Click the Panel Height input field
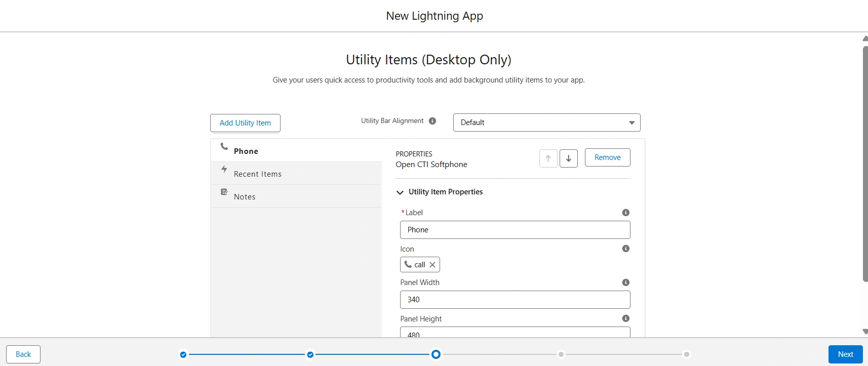Screen dimensions: 868x366 click(x=515, y=332)
